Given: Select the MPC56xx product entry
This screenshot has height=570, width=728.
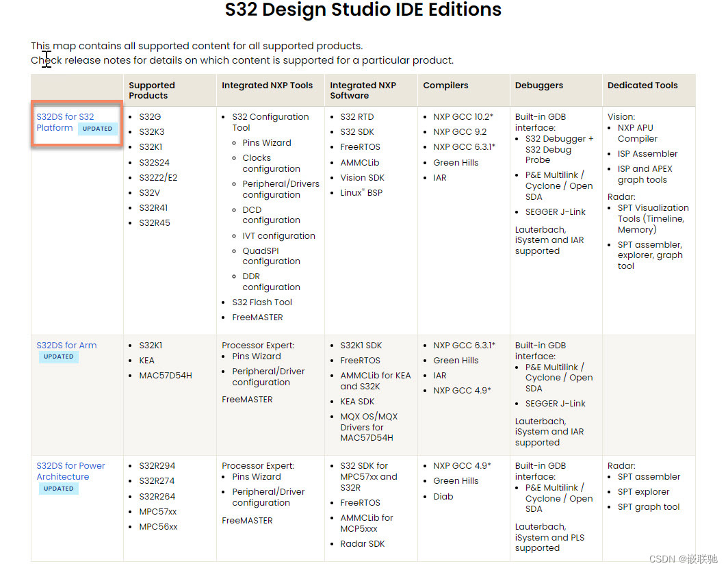Looking at the screenshot, I should click(158, 527).
